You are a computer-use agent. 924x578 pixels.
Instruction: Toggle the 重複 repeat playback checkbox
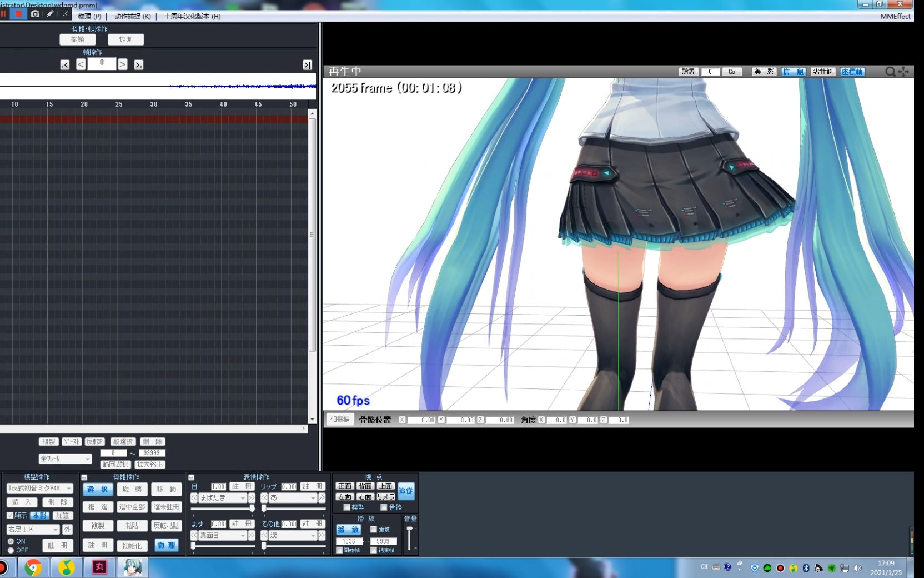(x=374, y=530)
